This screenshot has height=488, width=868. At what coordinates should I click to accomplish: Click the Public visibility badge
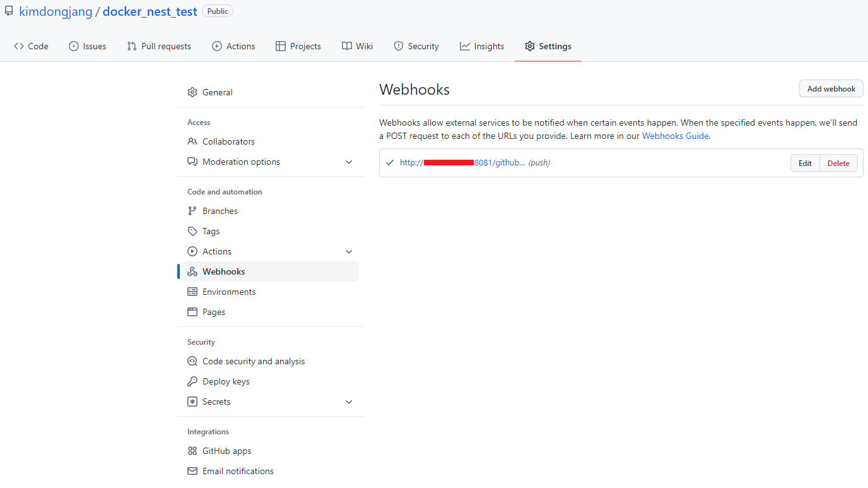[x=218, y=11]
